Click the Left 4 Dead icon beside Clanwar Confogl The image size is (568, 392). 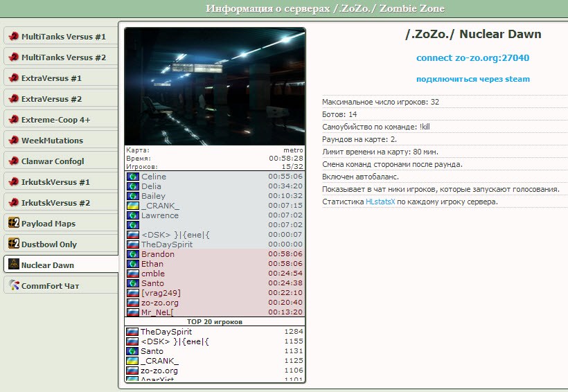13,161
